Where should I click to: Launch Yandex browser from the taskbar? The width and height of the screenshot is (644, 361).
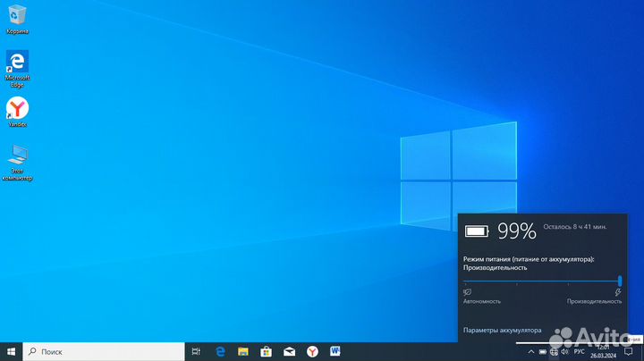click(312, 351)
